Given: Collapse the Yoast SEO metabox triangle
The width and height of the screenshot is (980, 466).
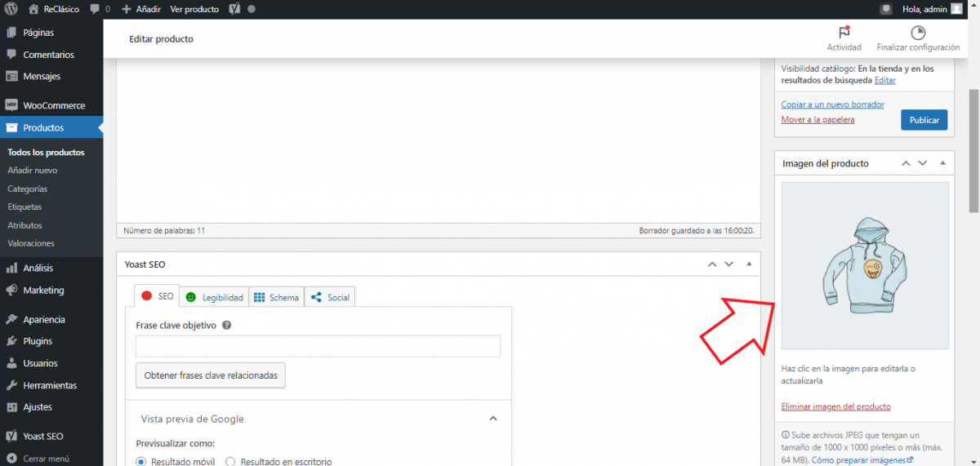Looking at the screenshot, I should click(749, 264).
